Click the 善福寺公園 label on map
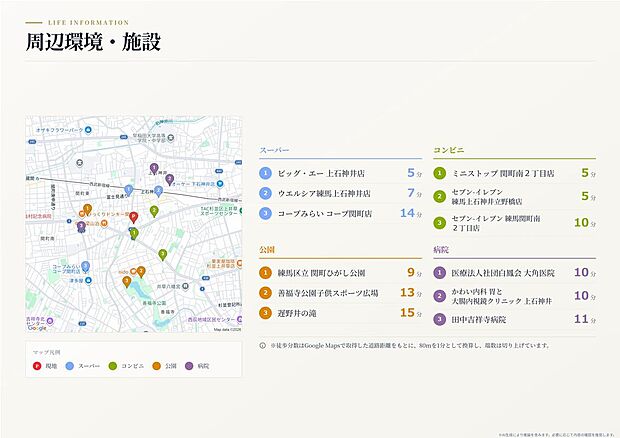The height and width of the screenshot is (438, 620). (x=154, y=303)
